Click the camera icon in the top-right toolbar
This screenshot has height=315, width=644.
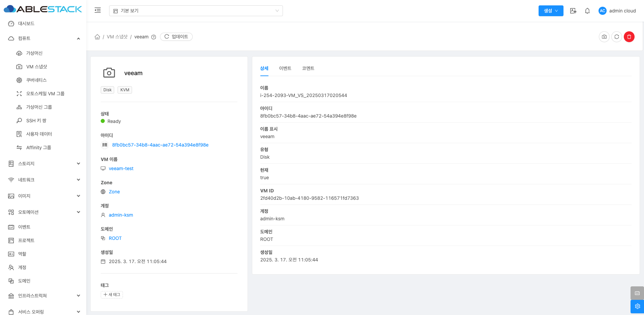pyautogui.click(x=604, y=37)
